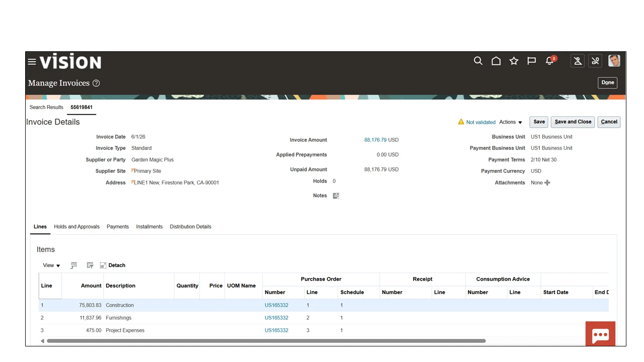
Task: Open the Installments tab
Action: (x=149, y=227)
